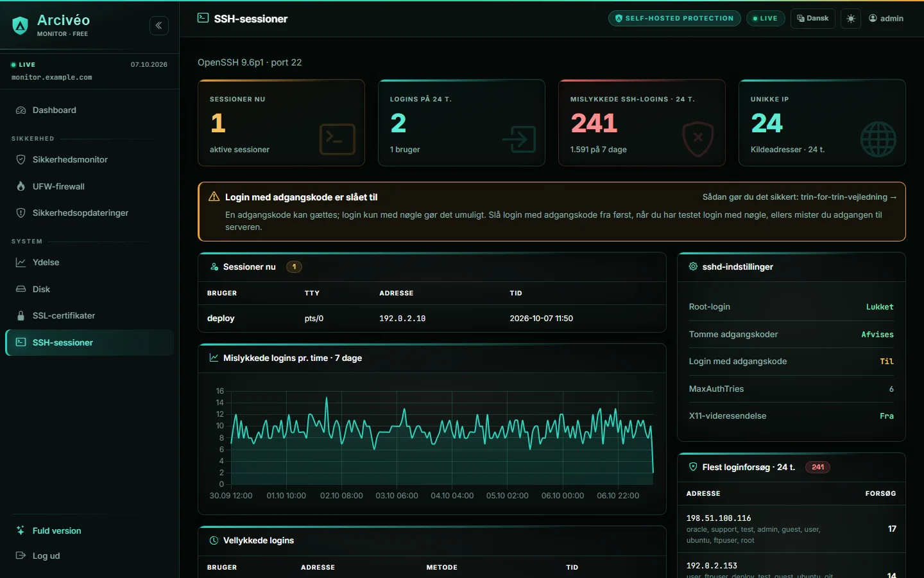Click the Tomme adgangskoder Afvises value

point(877,335)
